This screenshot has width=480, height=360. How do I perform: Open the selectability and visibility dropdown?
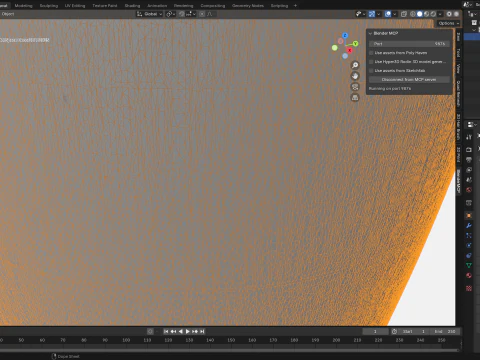tap(360, 14)
